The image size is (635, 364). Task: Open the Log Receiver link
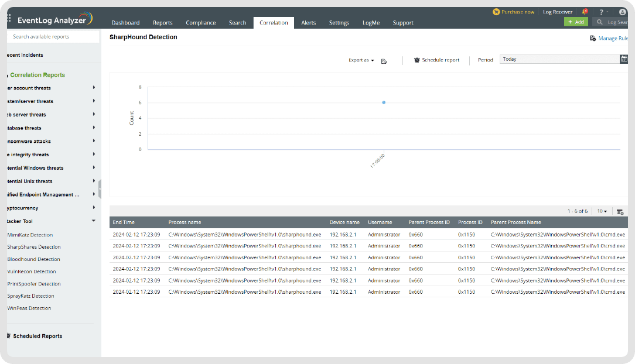[x=558, y=12]
